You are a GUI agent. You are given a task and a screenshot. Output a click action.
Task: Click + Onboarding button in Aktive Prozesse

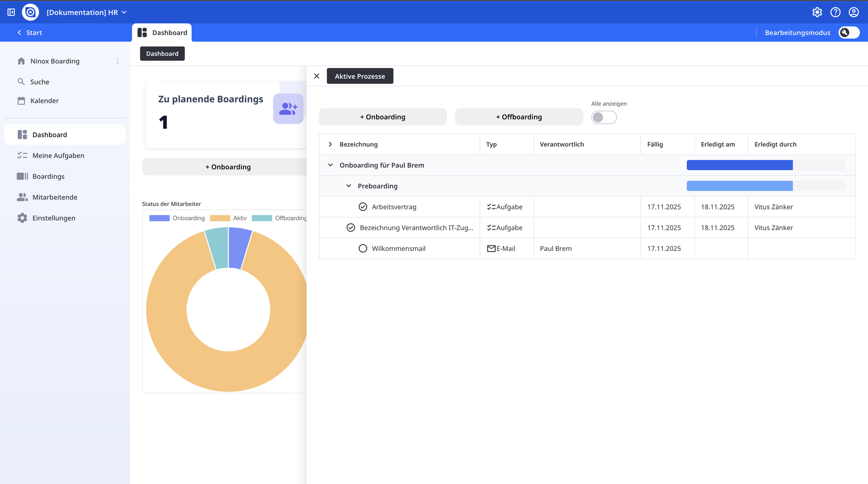383,117
